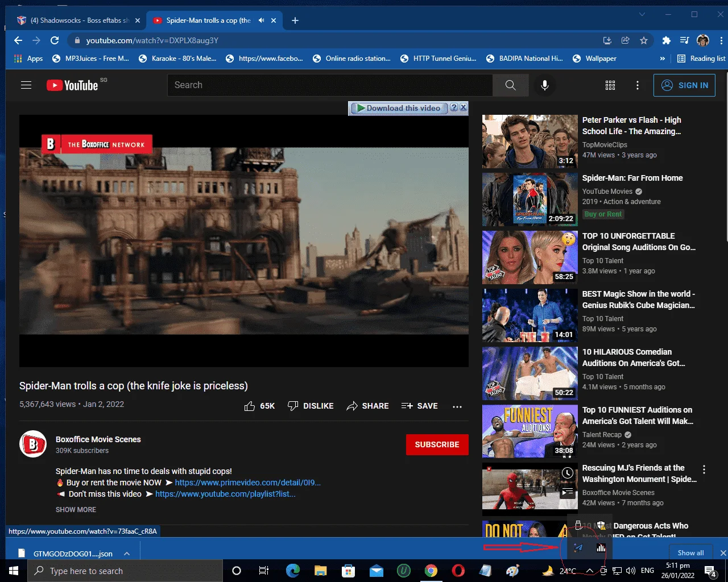Click the DISLIKE button
The image size is (728, 582).
click(311, 406)
